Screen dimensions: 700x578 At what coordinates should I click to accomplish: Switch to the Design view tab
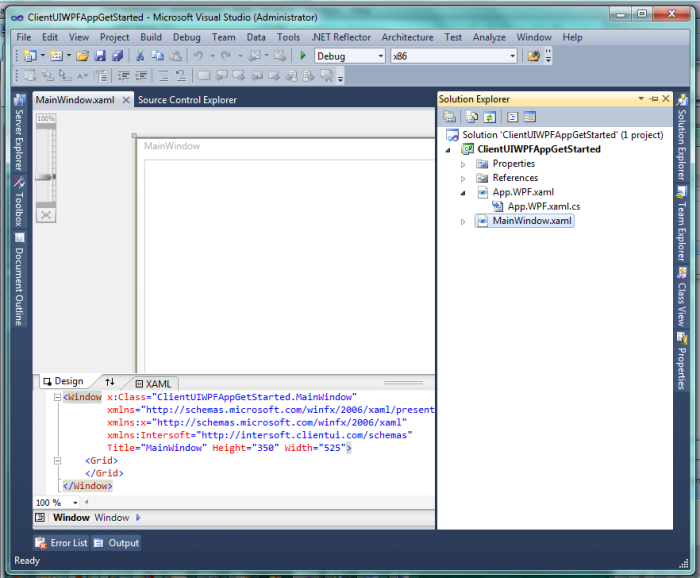point(64,381)
